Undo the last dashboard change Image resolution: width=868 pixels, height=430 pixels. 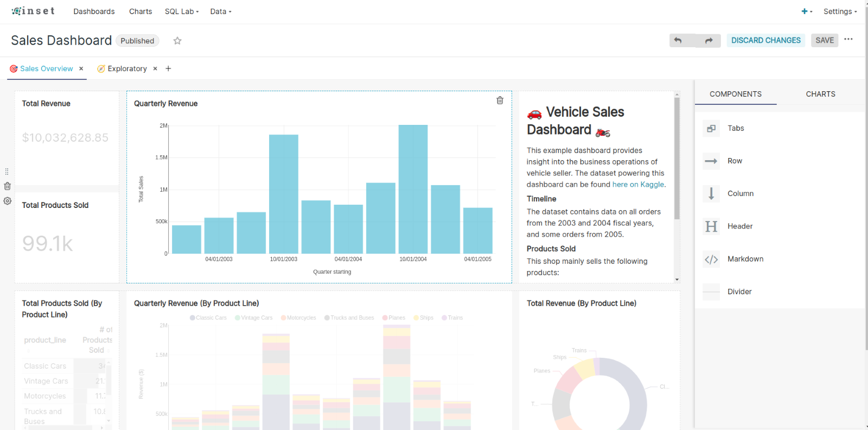[678, 40]
